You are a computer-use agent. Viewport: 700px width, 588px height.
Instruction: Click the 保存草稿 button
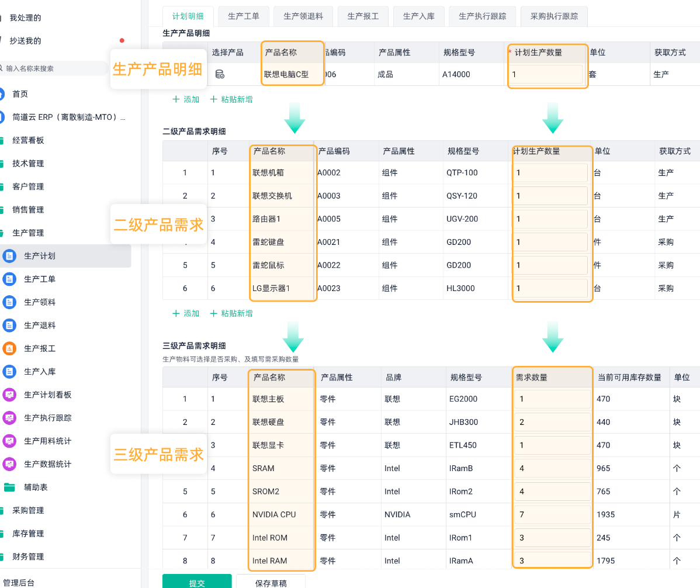(271, 582)
